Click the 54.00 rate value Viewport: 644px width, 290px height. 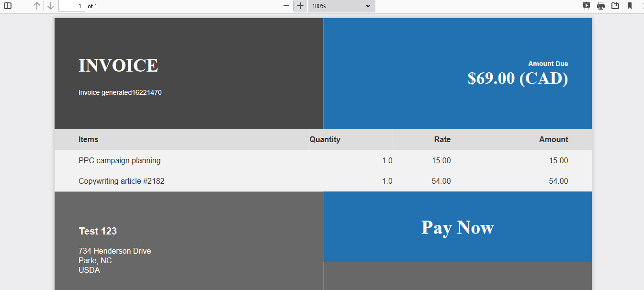[441, 181]
